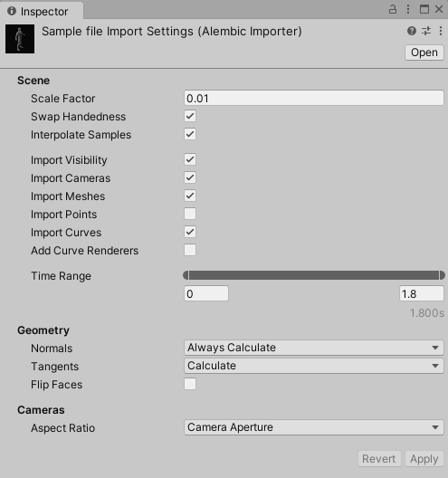
Task: Click the Revert button
Action: [379, 458]
